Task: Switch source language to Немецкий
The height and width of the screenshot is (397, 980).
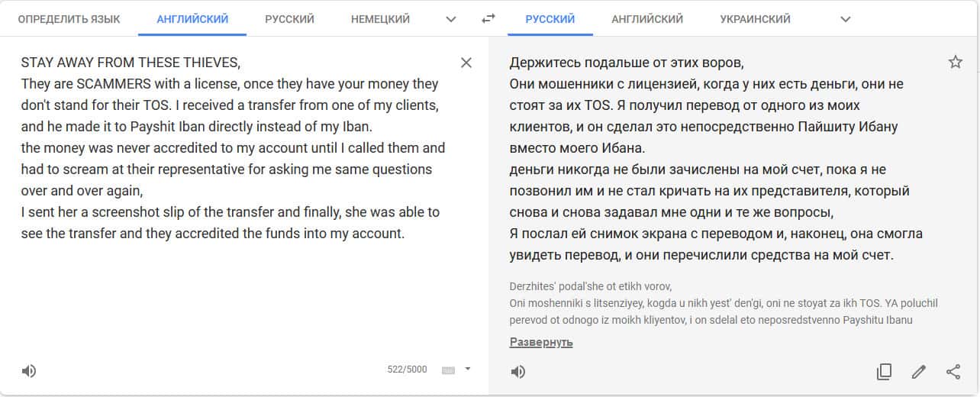Action: tap(380, 19)
